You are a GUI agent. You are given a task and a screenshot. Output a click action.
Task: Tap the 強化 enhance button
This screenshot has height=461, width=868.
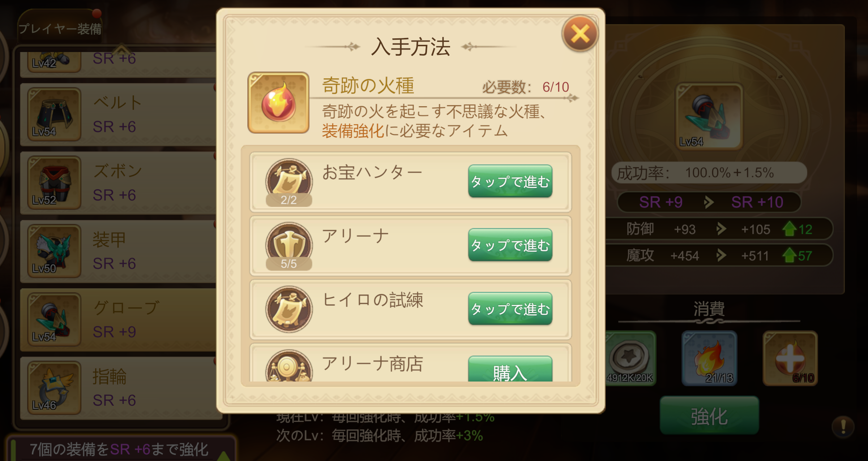click(709, 415)
